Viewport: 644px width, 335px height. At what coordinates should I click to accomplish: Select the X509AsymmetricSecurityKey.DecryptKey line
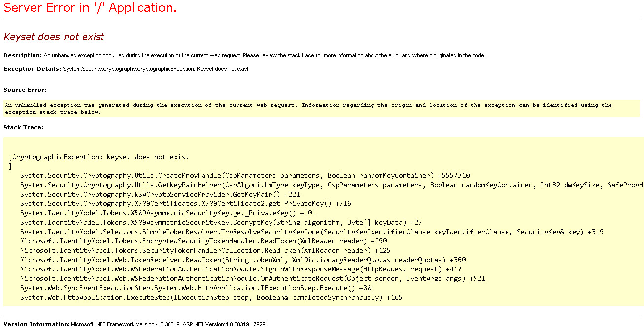coord(217,222)
